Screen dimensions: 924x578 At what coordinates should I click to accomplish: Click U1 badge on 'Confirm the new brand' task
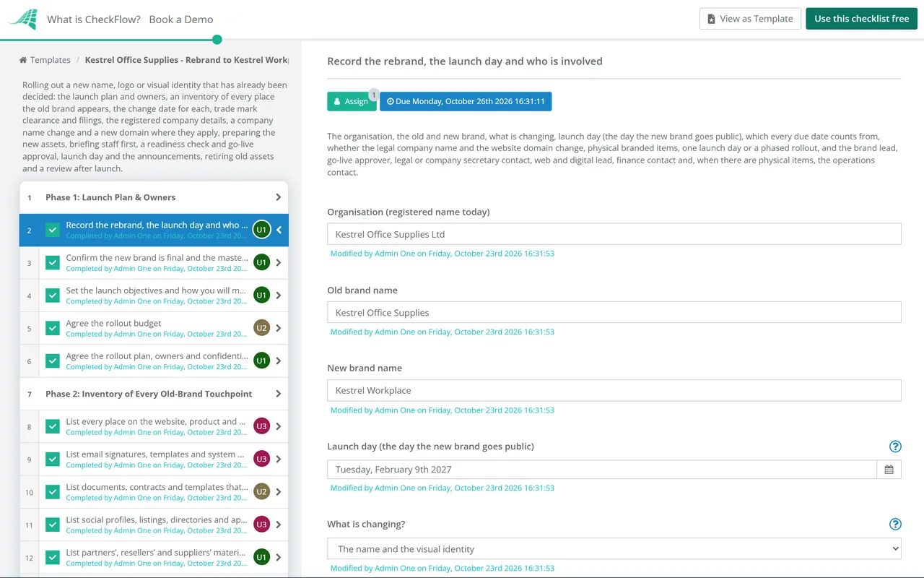(261, 263)
